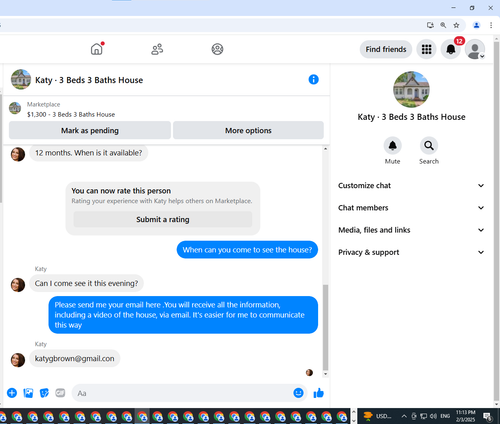The width and height of the screenshot is (500, 424).
Task: Click the long blue email request message
Action: (183, 315)
